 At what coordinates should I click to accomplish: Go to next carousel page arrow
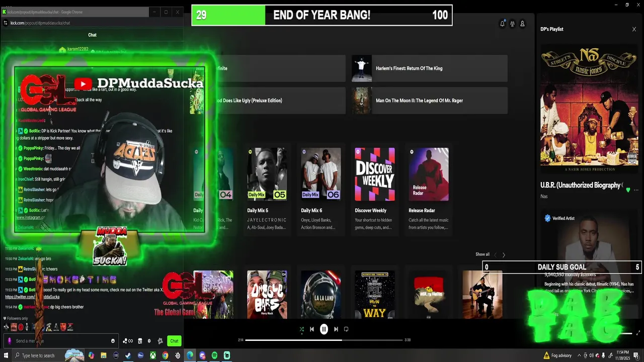point(504,255)
